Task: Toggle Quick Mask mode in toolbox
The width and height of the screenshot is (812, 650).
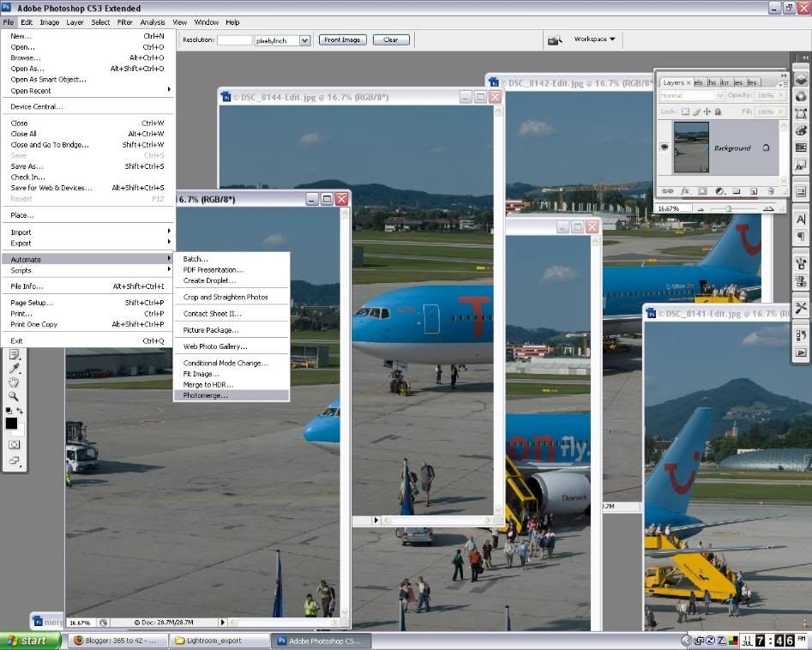Action: (x=14, y=444)
